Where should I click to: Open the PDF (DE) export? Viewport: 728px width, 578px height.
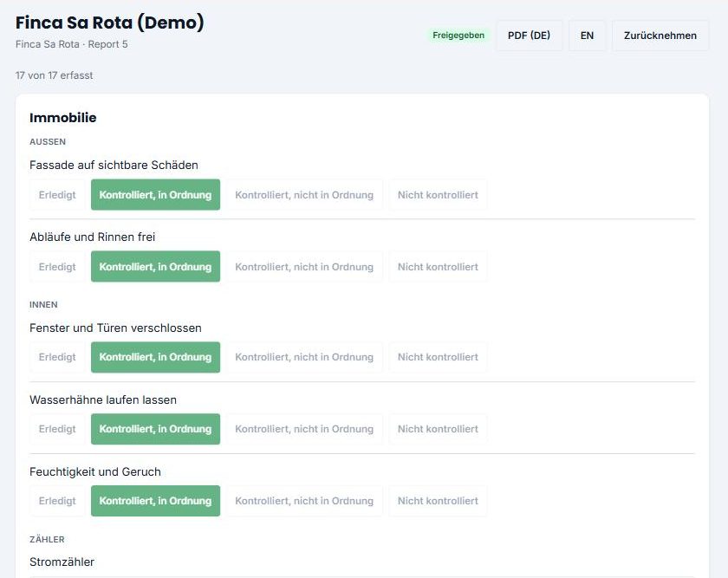[529, 36]
